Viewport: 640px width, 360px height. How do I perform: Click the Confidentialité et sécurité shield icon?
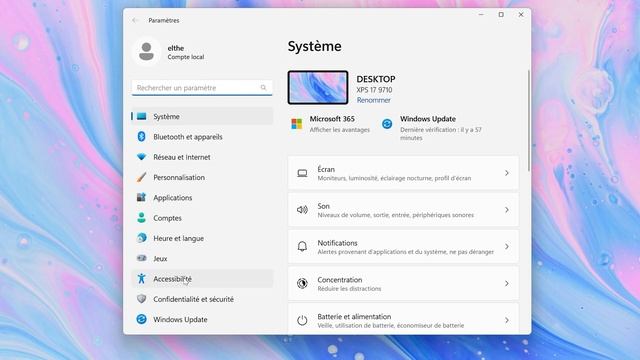pos(142,299)
